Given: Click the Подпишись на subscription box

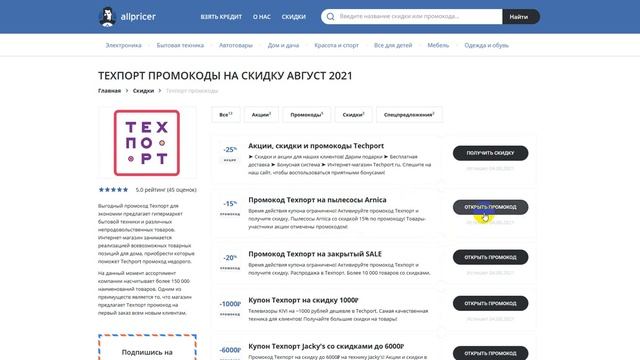Looking at the screenshot, I should [147, 347].
